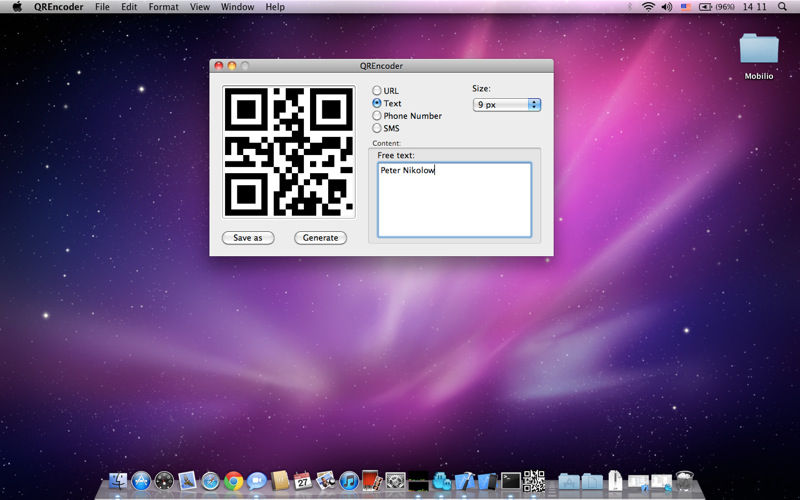This screenshot has height=500, width=800.
Task: Open Spotlight search magnifier
Action: tap(782, 7)
